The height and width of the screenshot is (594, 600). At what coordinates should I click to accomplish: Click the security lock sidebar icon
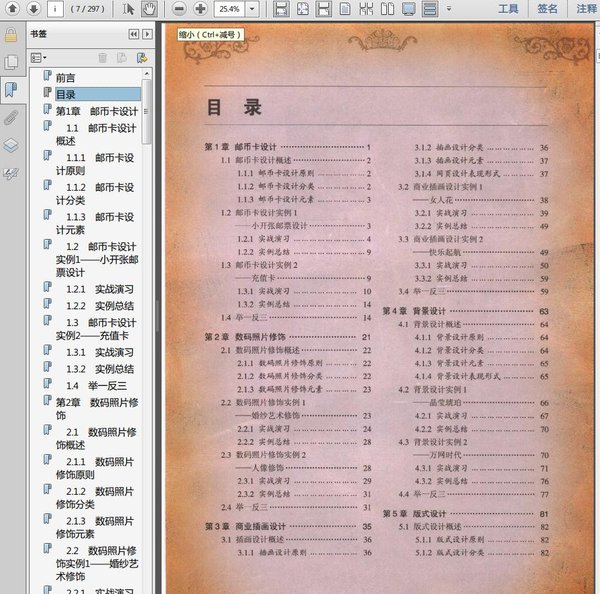point(11,35)
